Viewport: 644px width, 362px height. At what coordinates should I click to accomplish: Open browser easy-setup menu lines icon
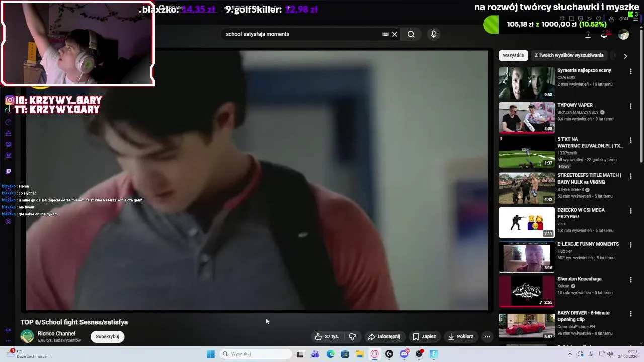point(635,19)
